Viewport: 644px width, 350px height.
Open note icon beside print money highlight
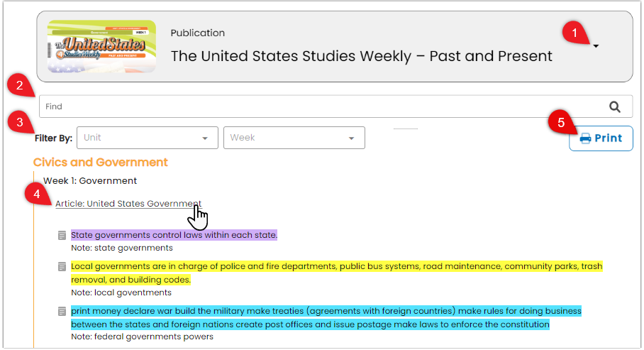[x=62, y=312]
